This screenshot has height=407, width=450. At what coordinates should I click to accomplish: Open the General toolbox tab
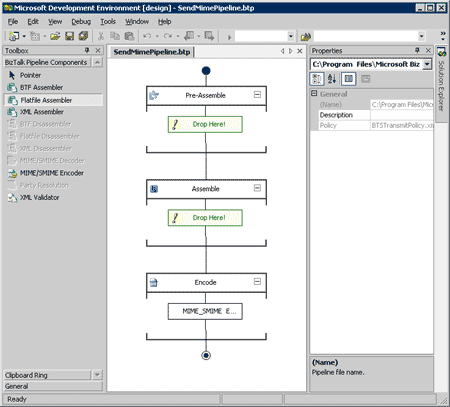click(x=53, y=386)
